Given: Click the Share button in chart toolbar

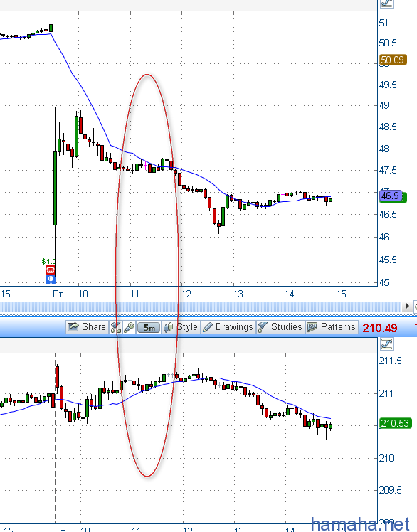Looking at the screenshot, I should pyautogui.click(x=88, y=327).
